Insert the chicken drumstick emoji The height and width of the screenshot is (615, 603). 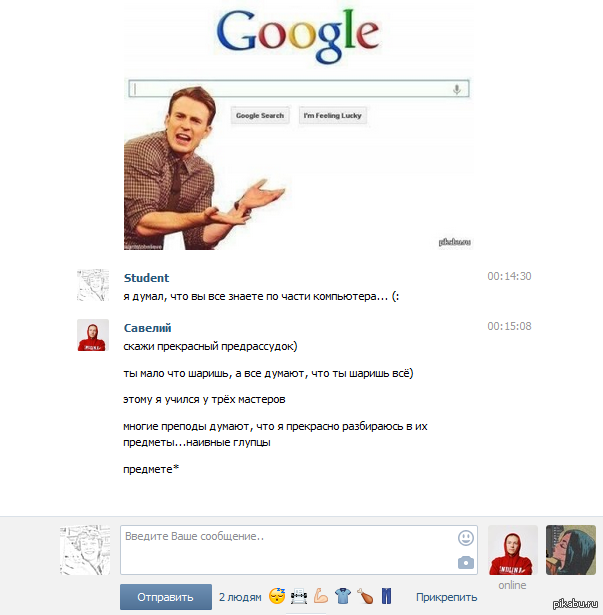365,596
